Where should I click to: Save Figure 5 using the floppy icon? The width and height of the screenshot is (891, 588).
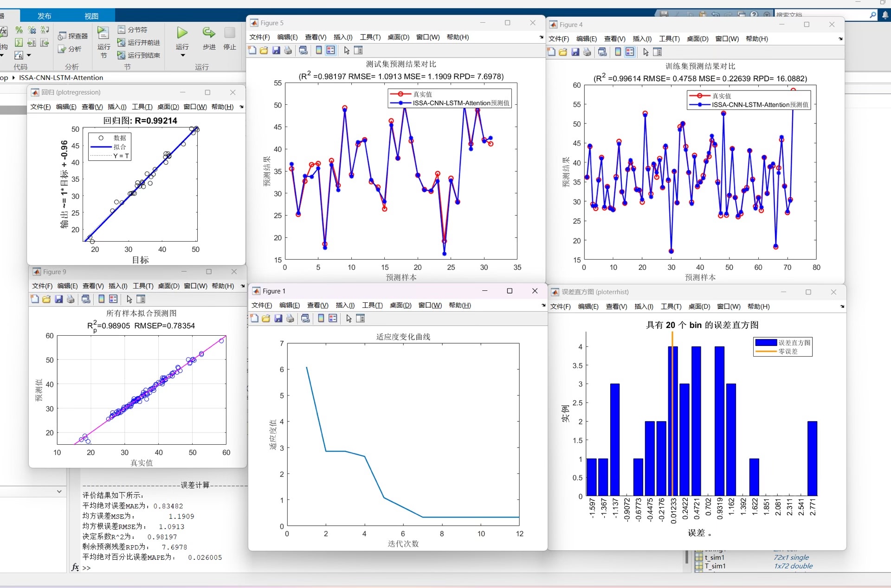(276, 51)
